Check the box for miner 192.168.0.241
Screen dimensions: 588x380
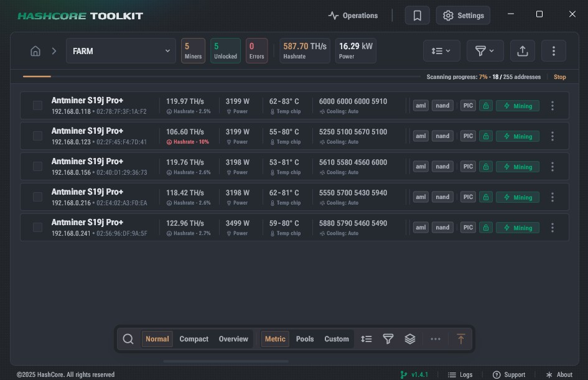point(38,228)
